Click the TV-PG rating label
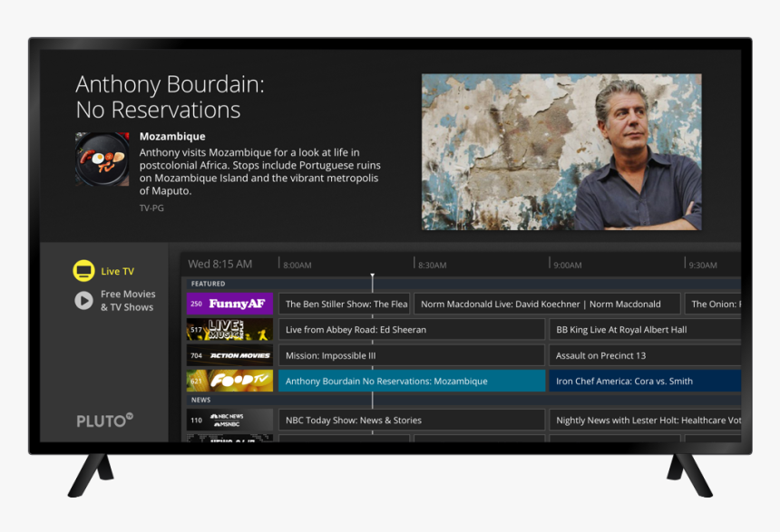This screenshot has width=780, height=532. 151,208
